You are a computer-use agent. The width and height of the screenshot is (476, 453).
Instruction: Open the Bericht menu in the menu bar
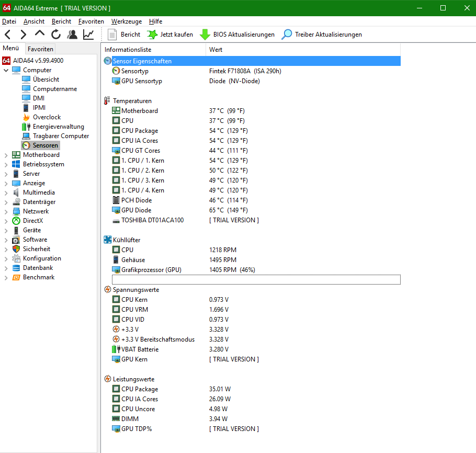coord(61,21)
